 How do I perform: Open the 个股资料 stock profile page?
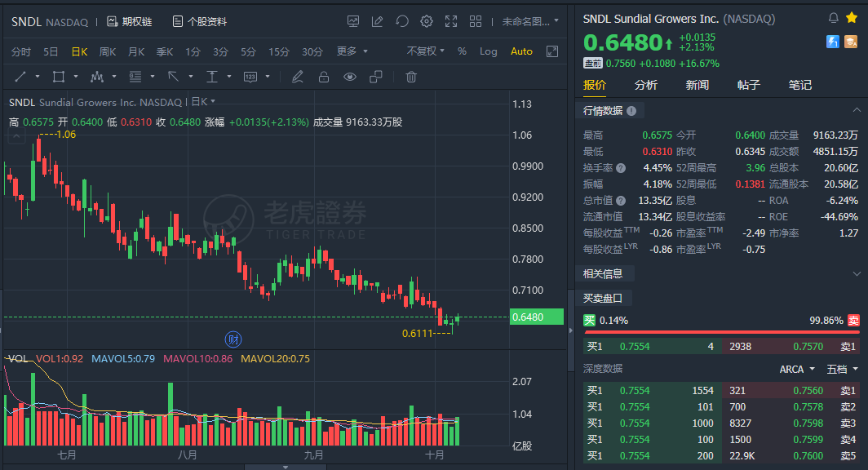pos(200,21)
